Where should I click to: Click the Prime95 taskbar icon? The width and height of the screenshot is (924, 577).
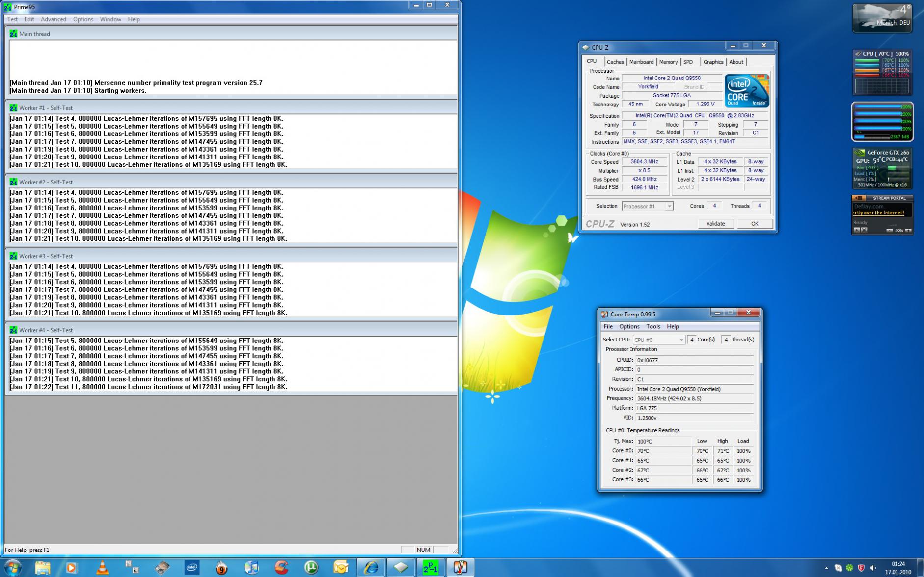(431, 568)
